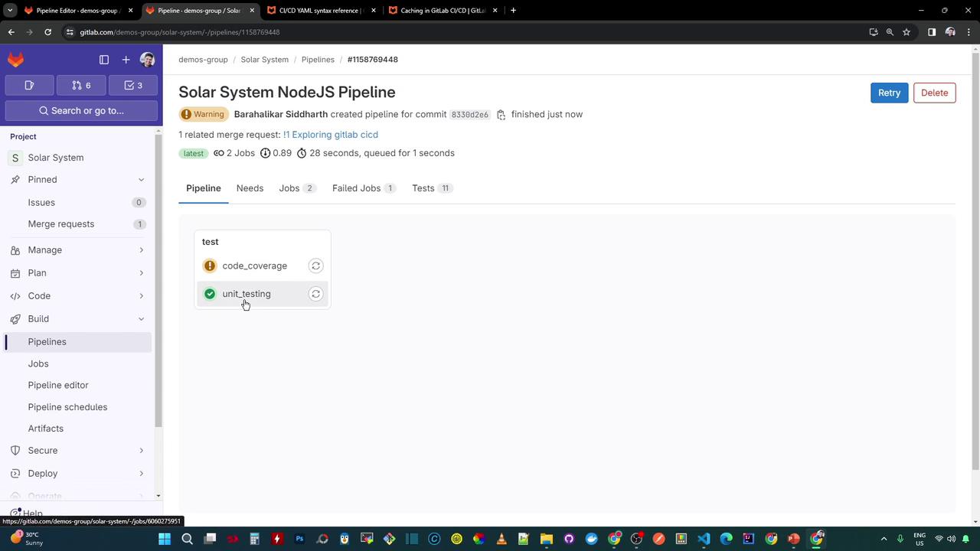Open the Windows Start menu
This screenshot has height=551, width=980.
[164, 539]
